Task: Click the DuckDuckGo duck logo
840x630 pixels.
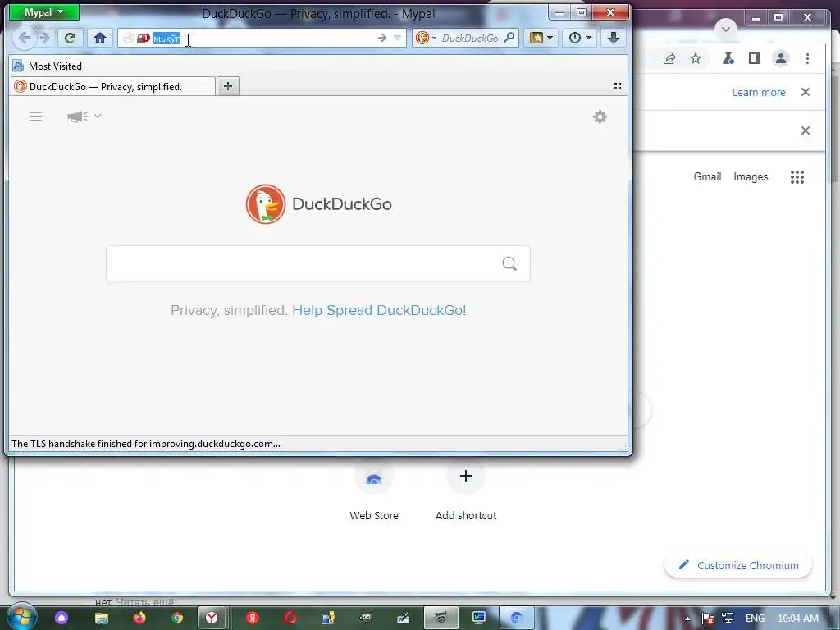Action: 266,204
